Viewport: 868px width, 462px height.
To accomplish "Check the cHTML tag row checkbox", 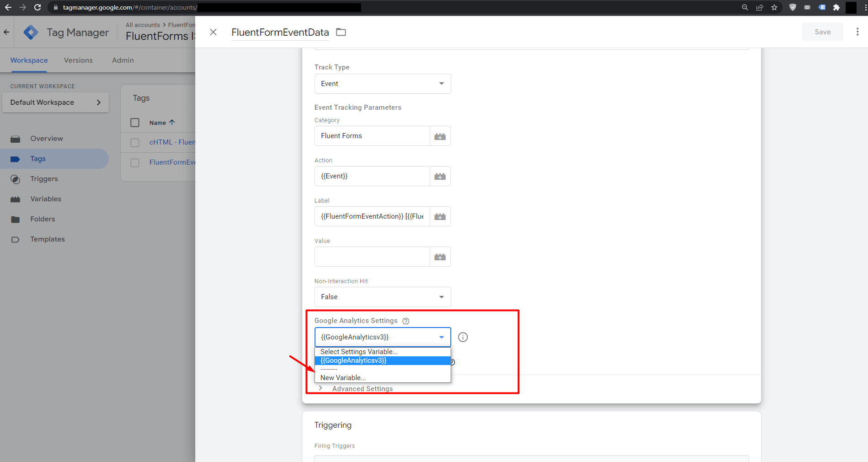I will coord(135,143).
